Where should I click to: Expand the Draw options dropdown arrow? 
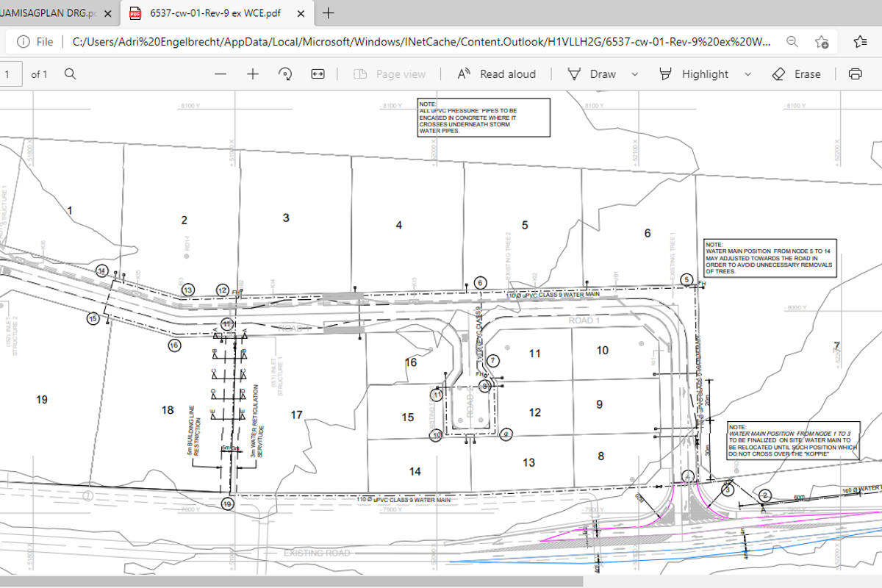(x=635, y=74)
